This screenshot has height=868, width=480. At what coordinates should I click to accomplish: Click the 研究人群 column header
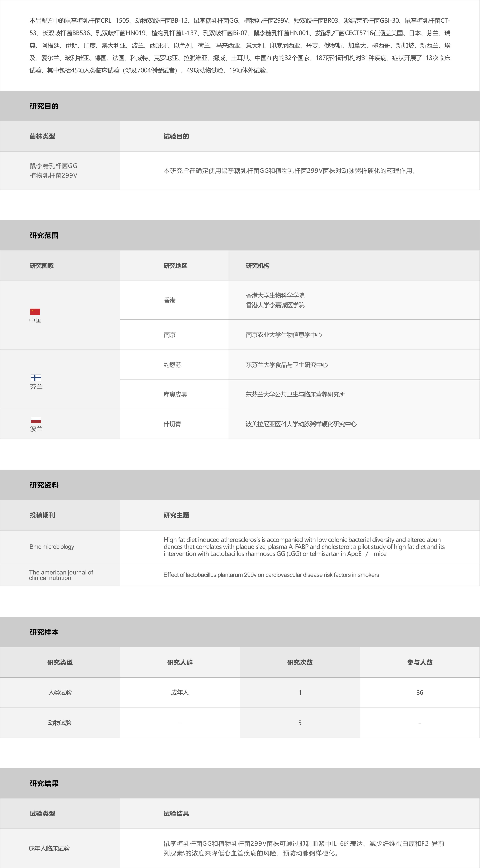point(180,662)
